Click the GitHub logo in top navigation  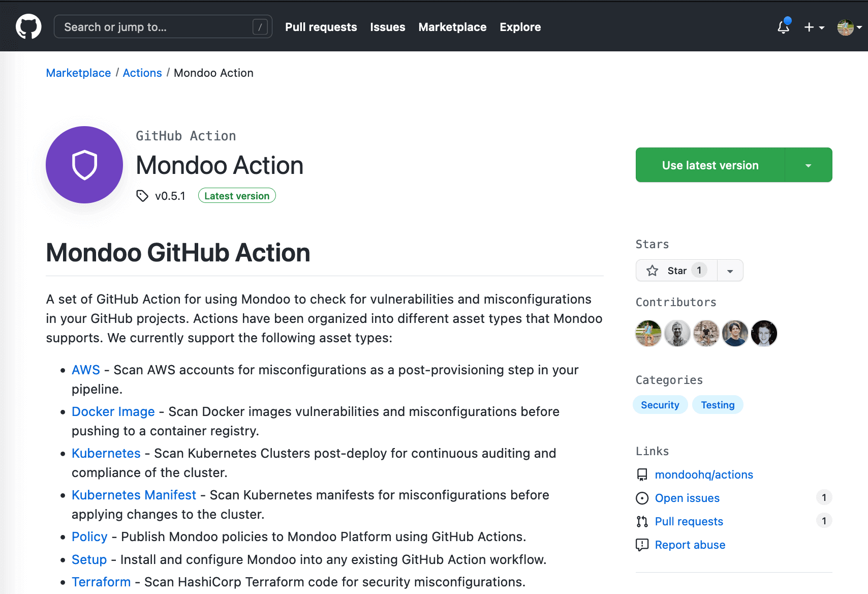28,26
